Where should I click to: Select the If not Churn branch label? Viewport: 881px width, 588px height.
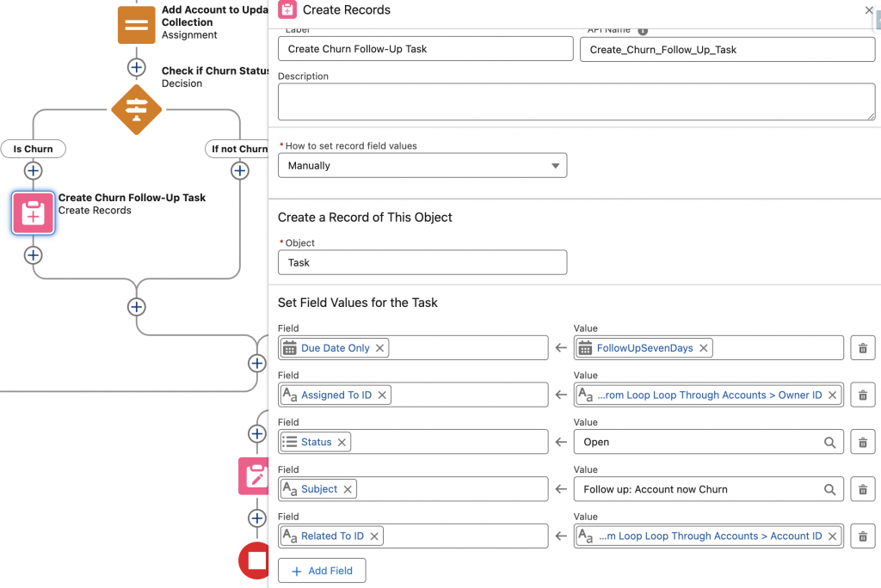(x=239, y=149)
